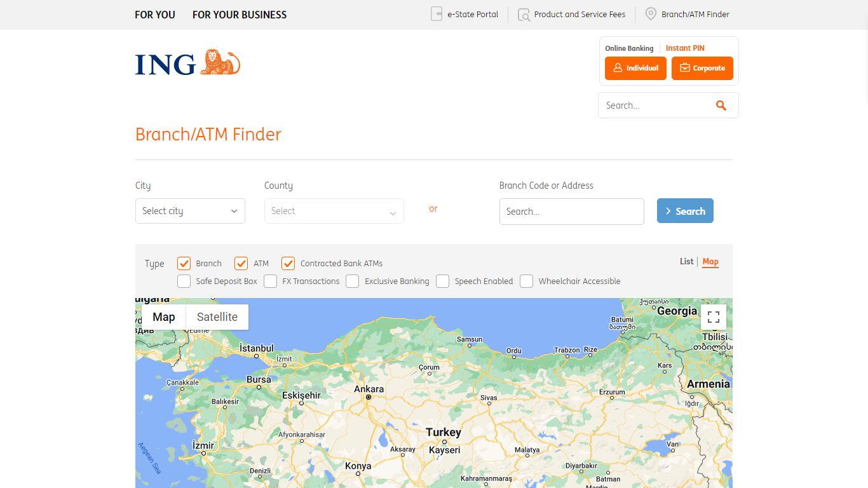Click İstanbul label on the map
The height and width of the screenshot is (488, 868).
pos(257,348)
